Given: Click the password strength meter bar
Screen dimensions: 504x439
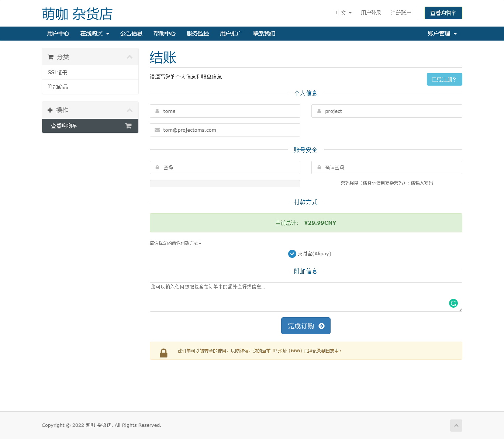Looking at the screenshot, I should click(225, 183).
